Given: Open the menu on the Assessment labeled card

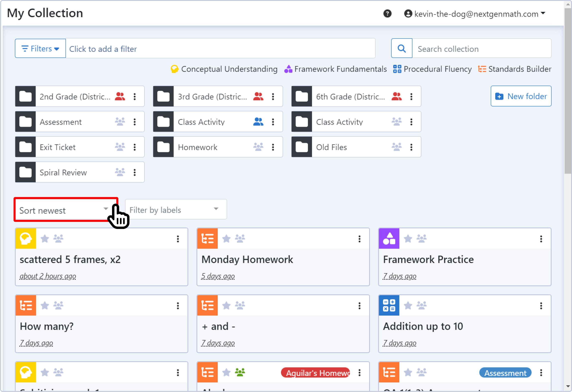Looking at the screenshot, I should [x=541, y=373].
